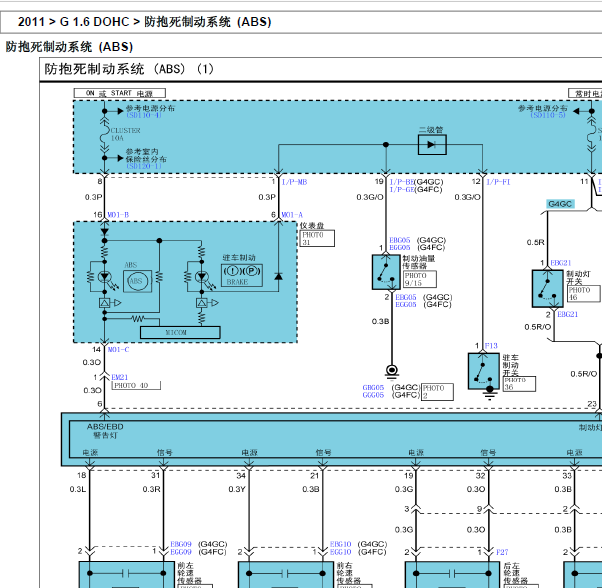View PHOTO 40 below EM21 connector
The image size is (602, 588).
click(x=136, y=385)
